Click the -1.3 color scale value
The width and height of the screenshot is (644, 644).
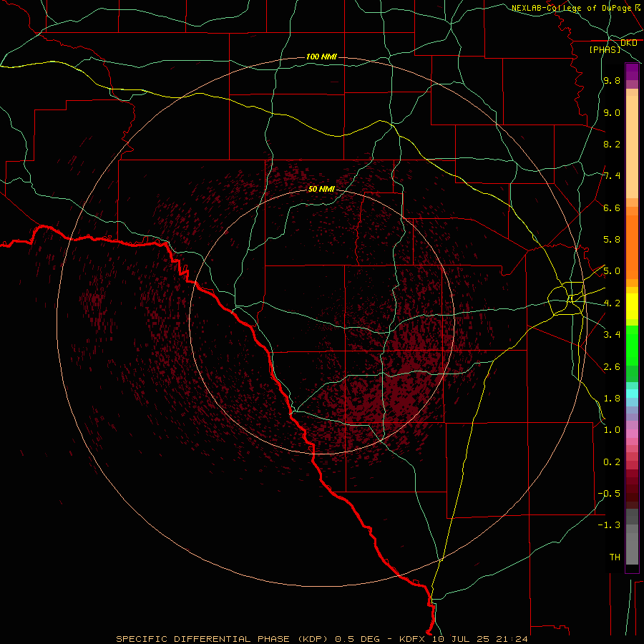(x=609, y=525)
